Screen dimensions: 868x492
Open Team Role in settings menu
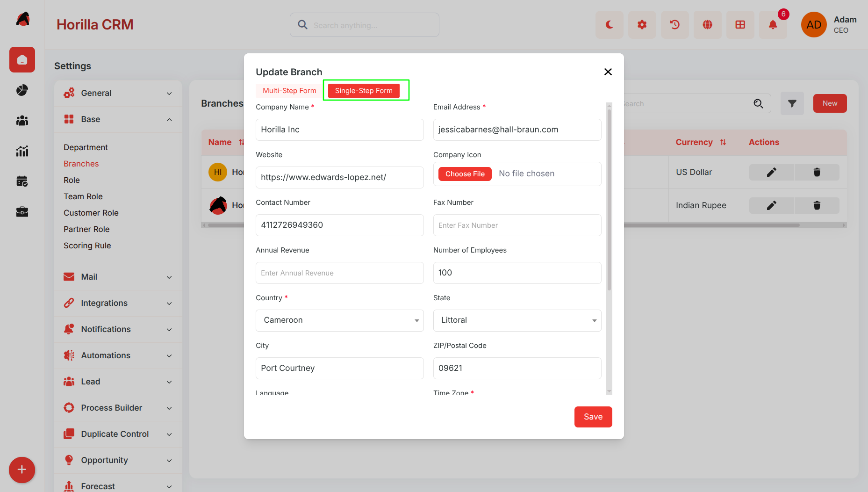coord(83,196)
